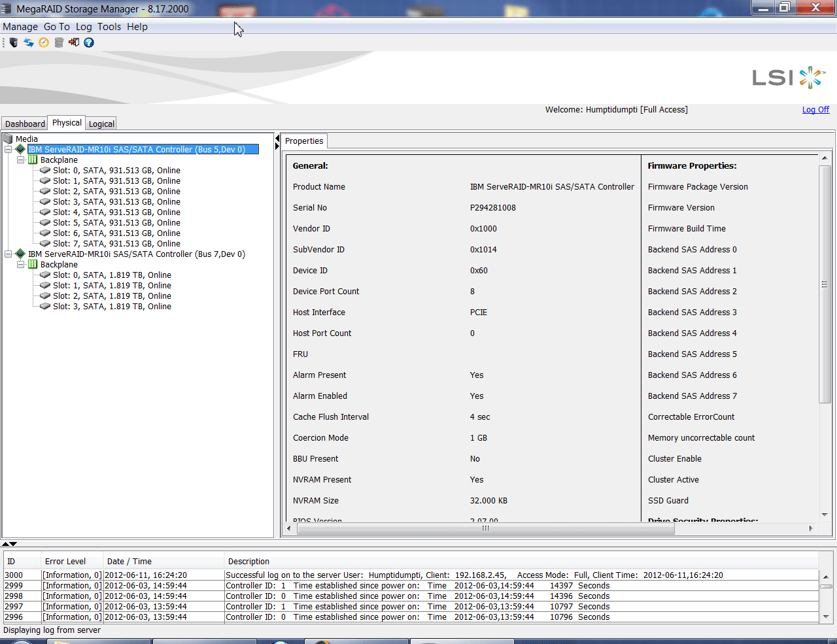Select Slot: 2, SATA, 1.819 TB row

pos(112,296)
